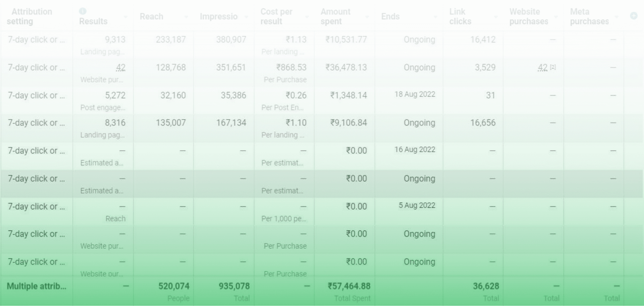Click the Ends column header label
Viewport: 644px width, 306px height.
click(390, 17)
